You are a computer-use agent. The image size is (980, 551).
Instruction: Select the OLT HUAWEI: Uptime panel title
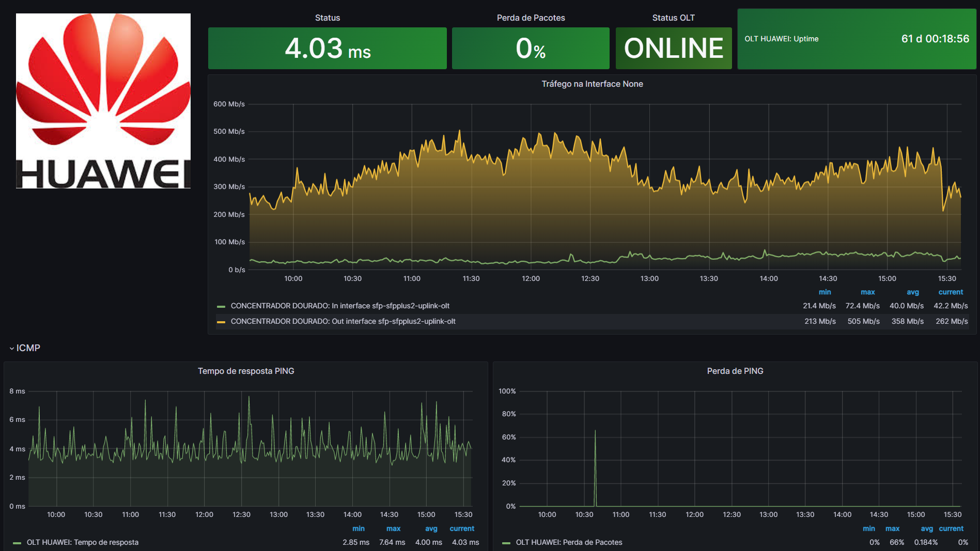coord(782,38)
